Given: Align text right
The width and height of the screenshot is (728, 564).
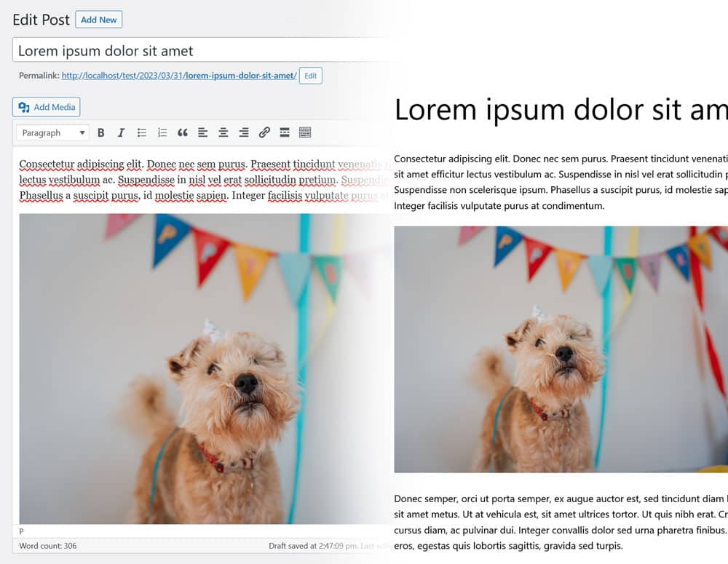Looking at the screenshot, I should [244, 132].
